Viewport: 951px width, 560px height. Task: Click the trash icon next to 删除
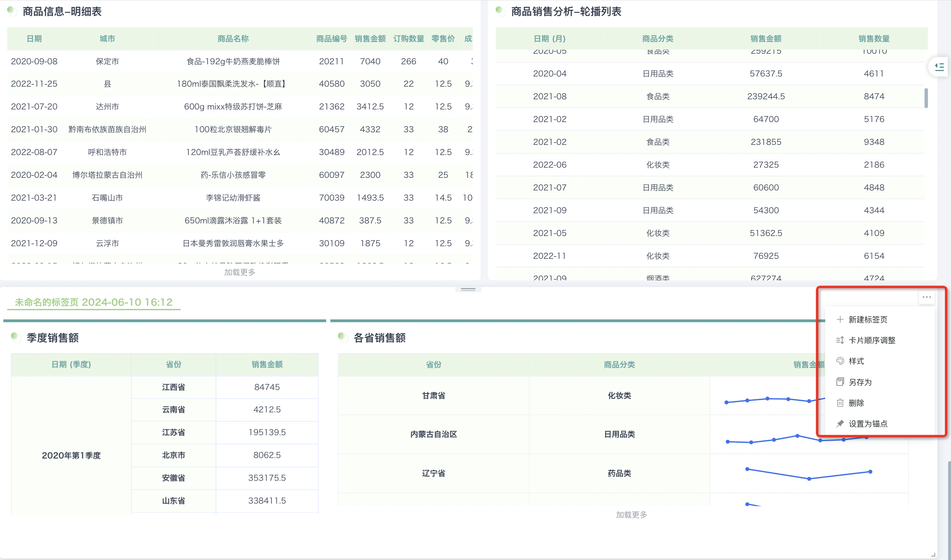[x=840, y=403]
